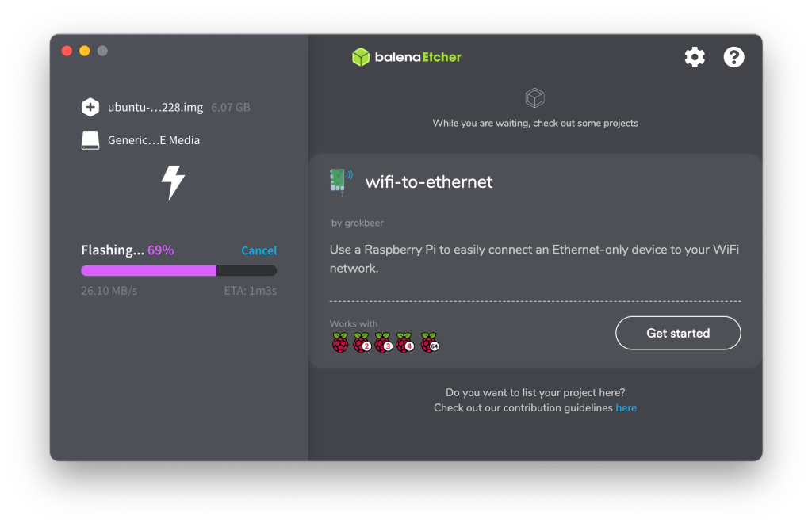
Task: Click the balenaEtcher logo
Action: 407,57
